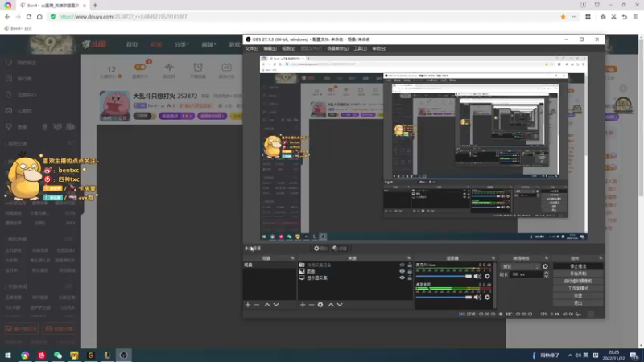Viewport: 644px width, 362px height.
Task: Click the waveform icon on Douyu page
Action: pyautogui.click(x=169, y=67)
